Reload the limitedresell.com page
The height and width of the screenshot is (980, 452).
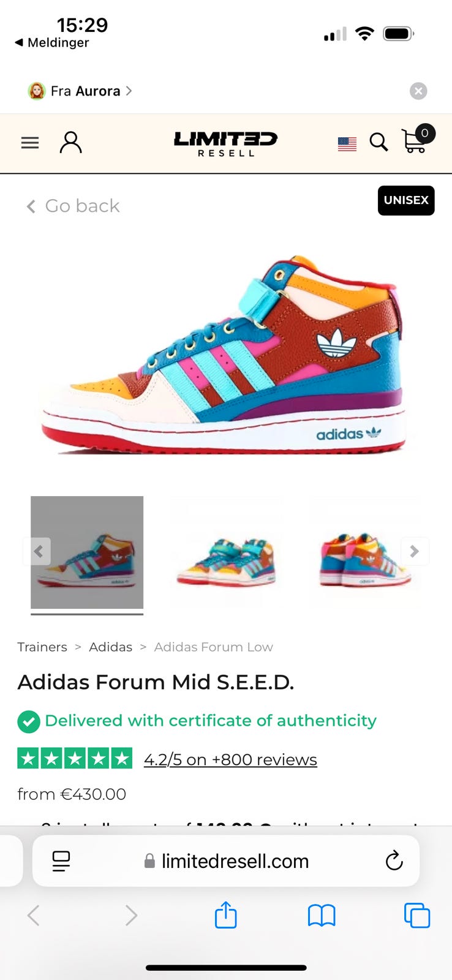click(394, 861)
